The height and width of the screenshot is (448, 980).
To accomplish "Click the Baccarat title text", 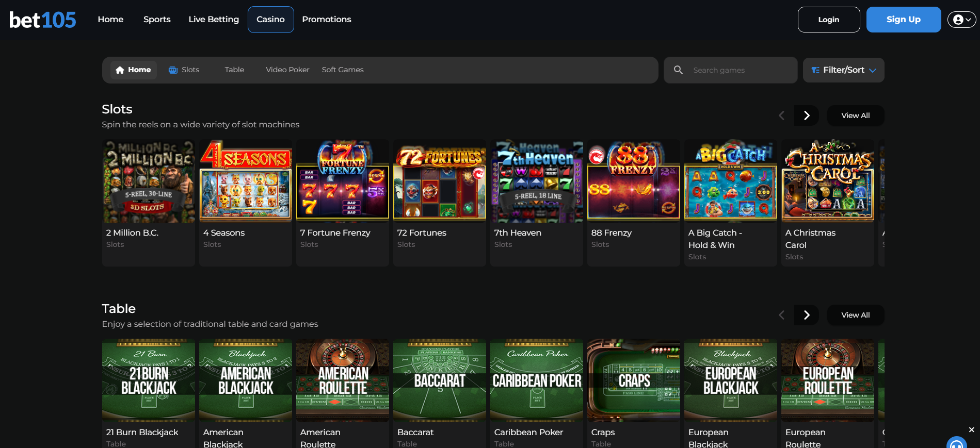I will point(415,432).
